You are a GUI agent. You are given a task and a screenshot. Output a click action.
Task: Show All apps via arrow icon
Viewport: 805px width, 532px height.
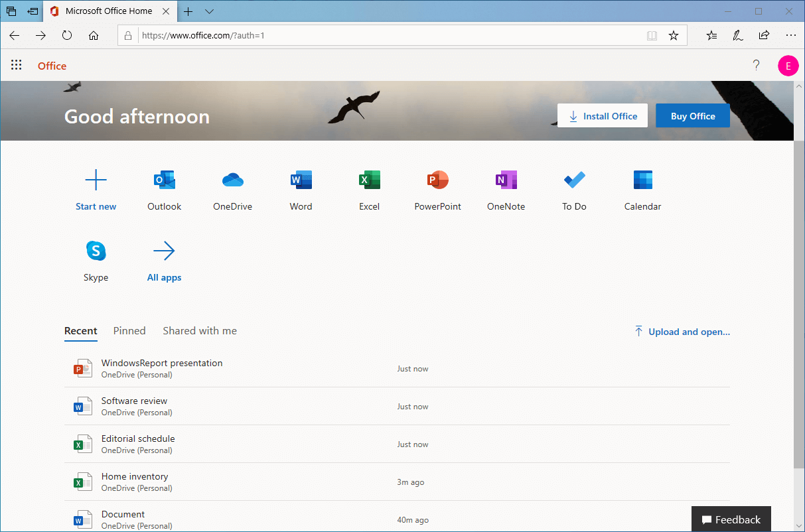tap(164, 251)
